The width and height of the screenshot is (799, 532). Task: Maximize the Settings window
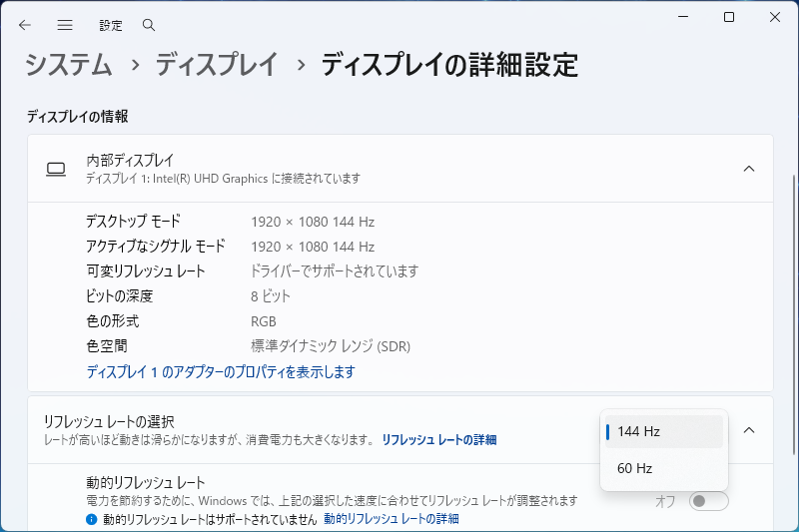point(729,17)
